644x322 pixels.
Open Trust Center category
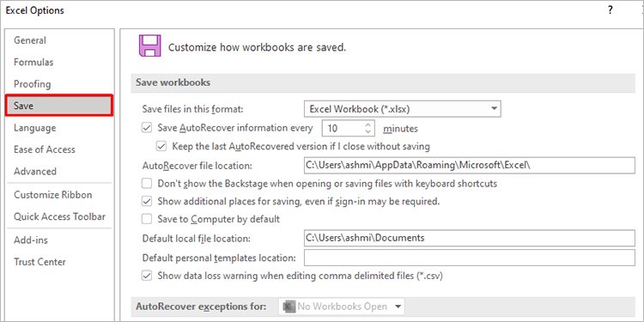pyautogui.click(x=39, y=262)
